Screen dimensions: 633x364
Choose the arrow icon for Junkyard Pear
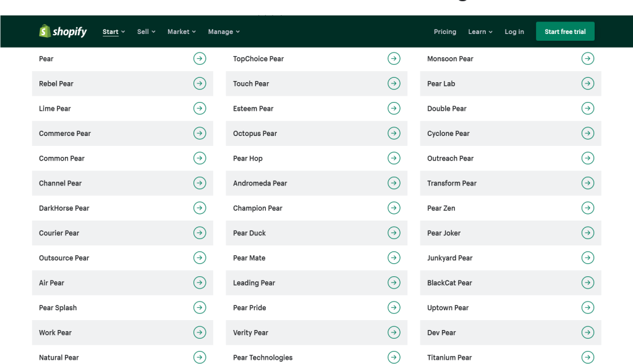click(587, 258)
